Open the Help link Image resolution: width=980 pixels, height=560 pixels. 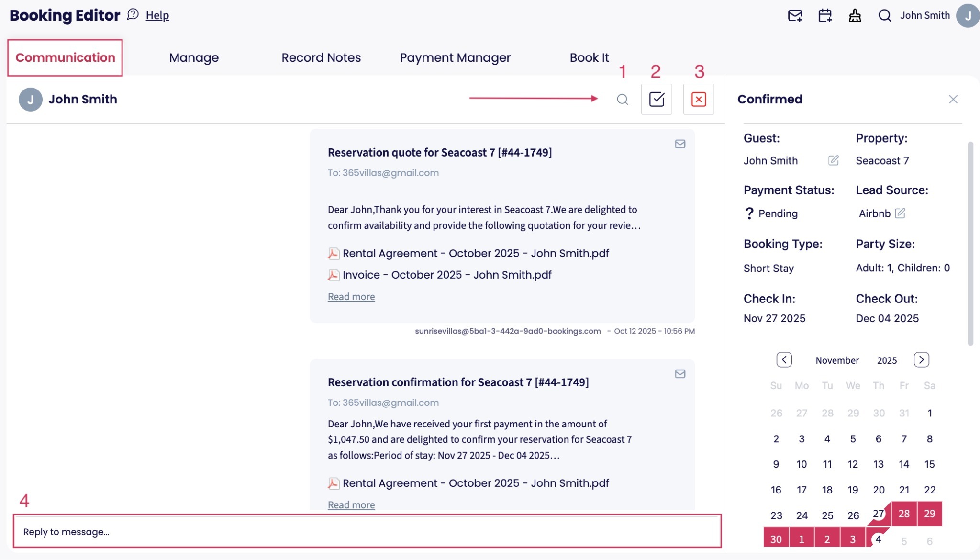(x=157, y=15)
